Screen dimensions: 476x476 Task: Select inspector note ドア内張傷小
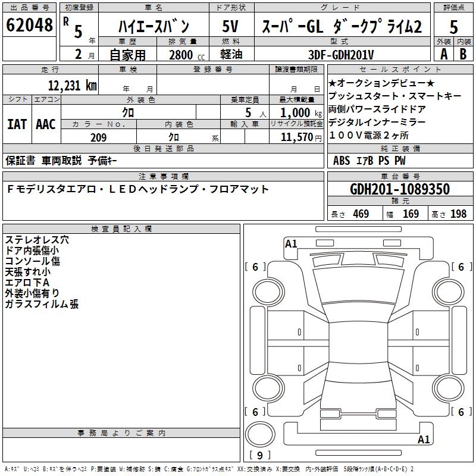[x=32, y=250]
